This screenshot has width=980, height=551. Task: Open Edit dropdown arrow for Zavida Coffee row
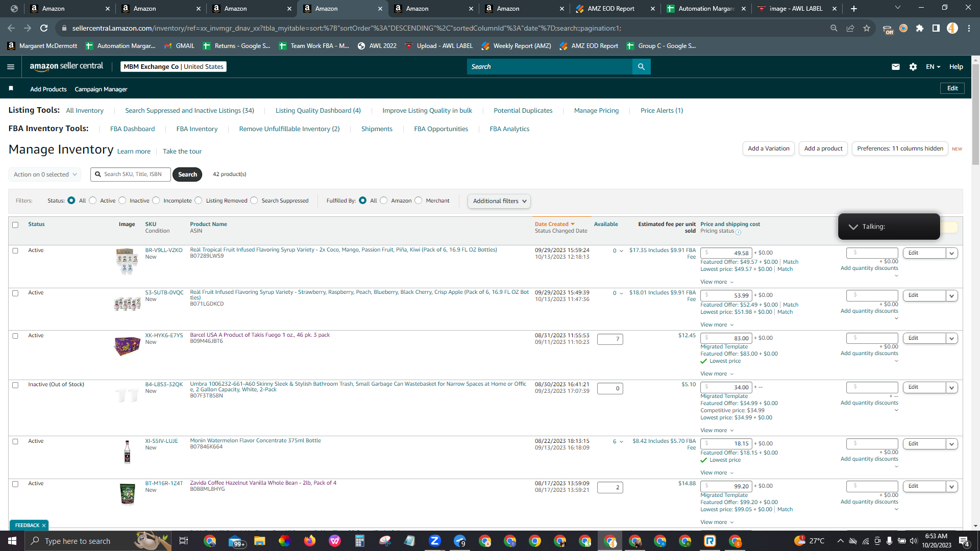[952, 487]
